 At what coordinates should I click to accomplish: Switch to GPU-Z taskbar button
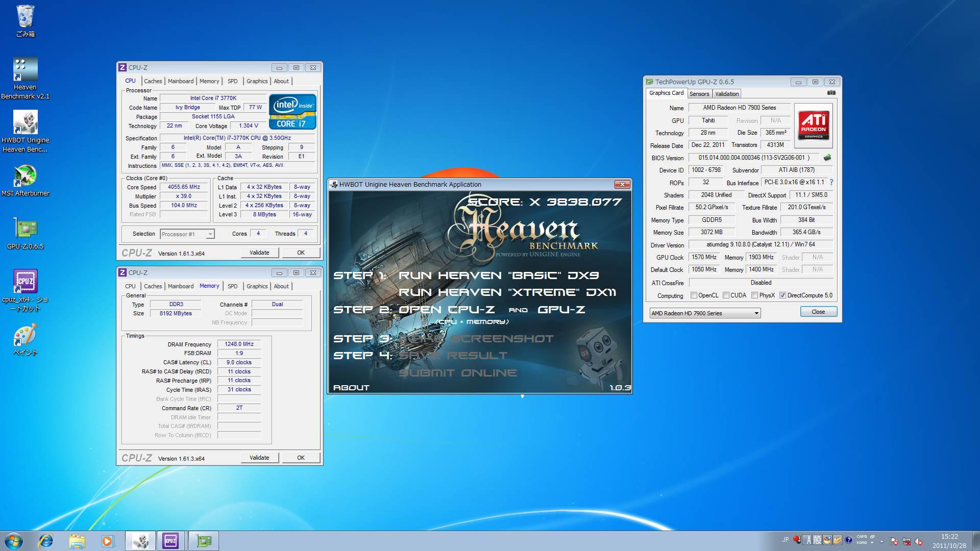click(x=204, y=541)
